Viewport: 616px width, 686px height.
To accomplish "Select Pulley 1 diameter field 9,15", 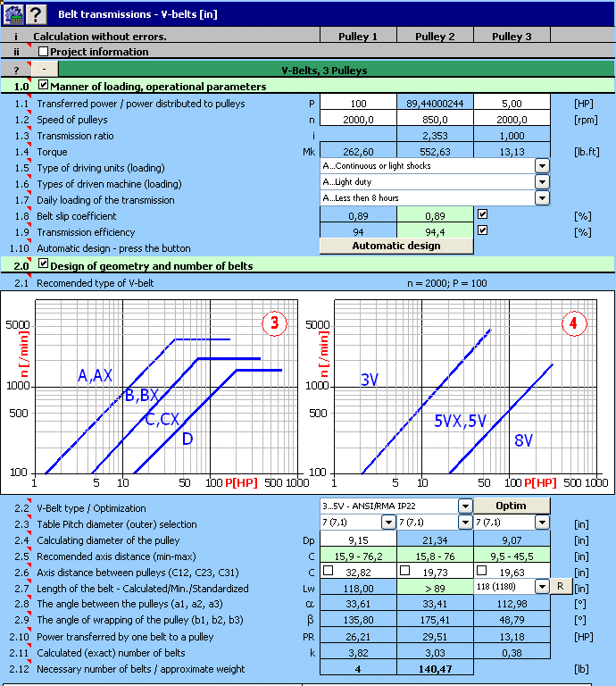I will [359, 540].
